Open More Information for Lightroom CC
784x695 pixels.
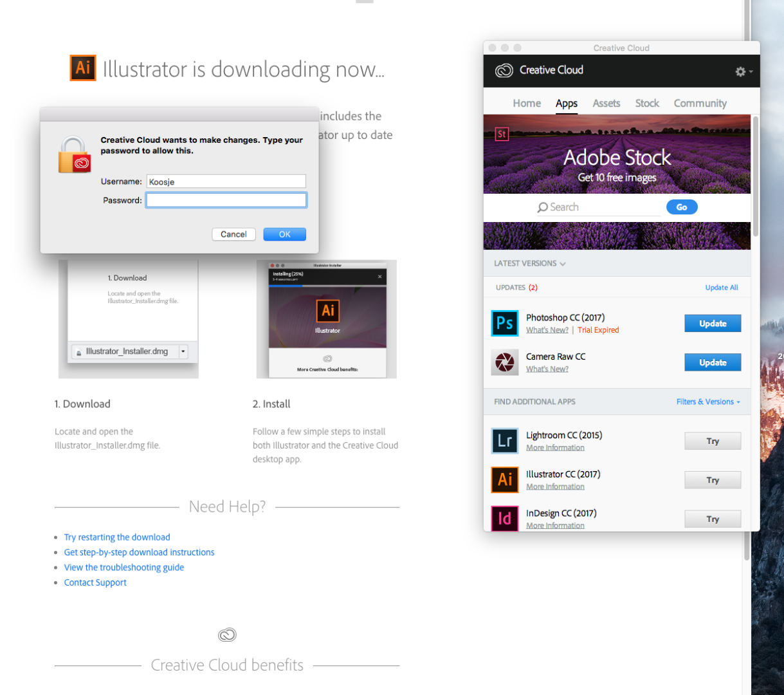click(555, 448)
